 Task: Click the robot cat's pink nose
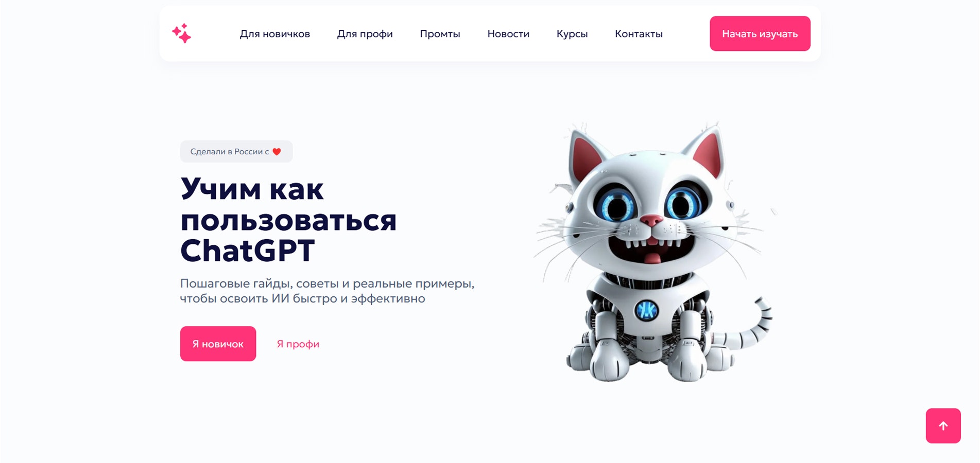click(651, 221)
